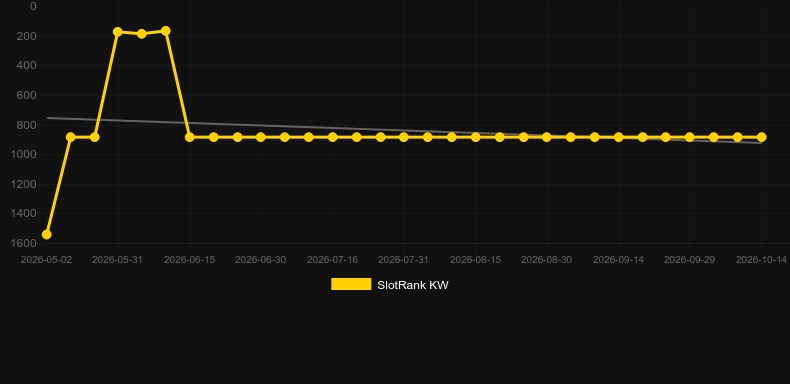Click the x-axis label 2026-09-14
The height and width of the screenshot is (384, 790).
click(x=619, y=260)
